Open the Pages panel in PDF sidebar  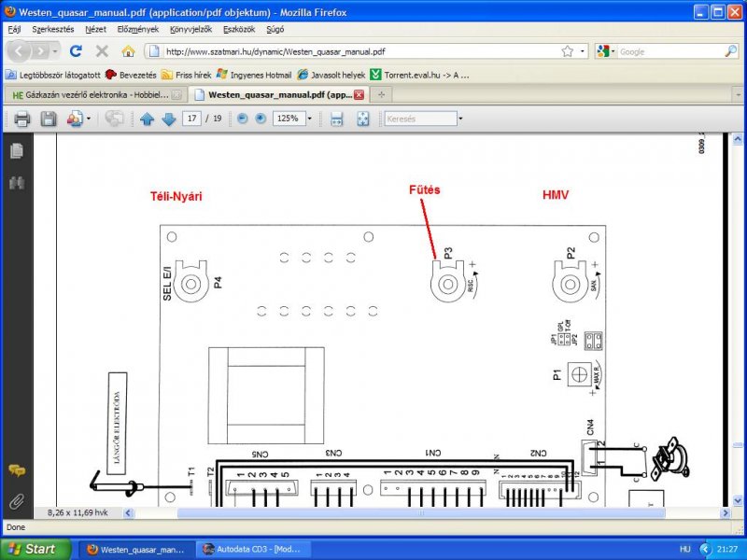coord(17,150)
